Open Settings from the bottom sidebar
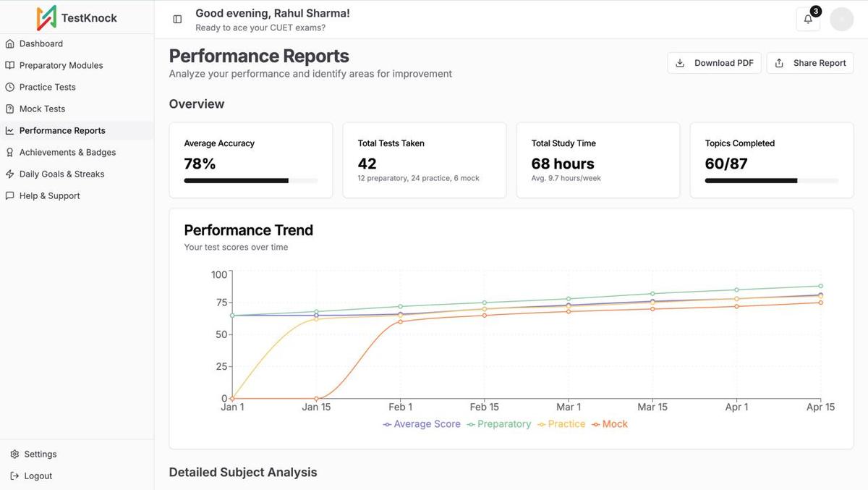 point(33,453)
